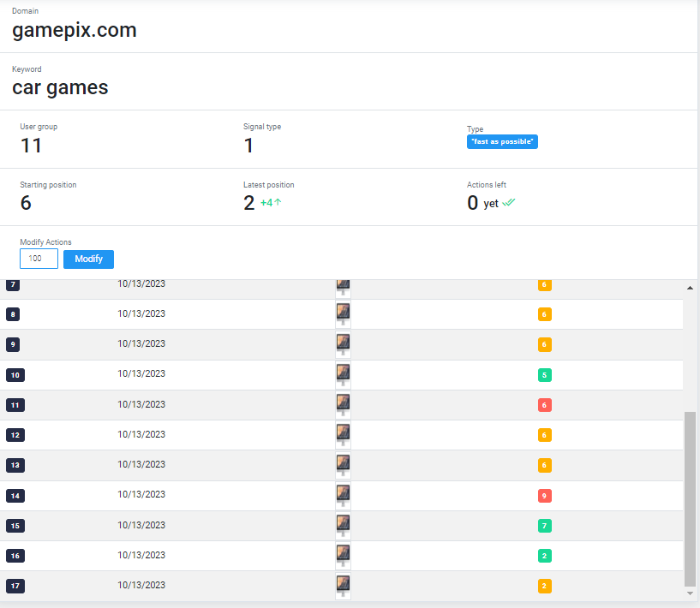This screenshot has height=608, width=700.
Task: Click the scrollbar down arrow of the table
Action: pyautogui.click(x=690, y=593)
